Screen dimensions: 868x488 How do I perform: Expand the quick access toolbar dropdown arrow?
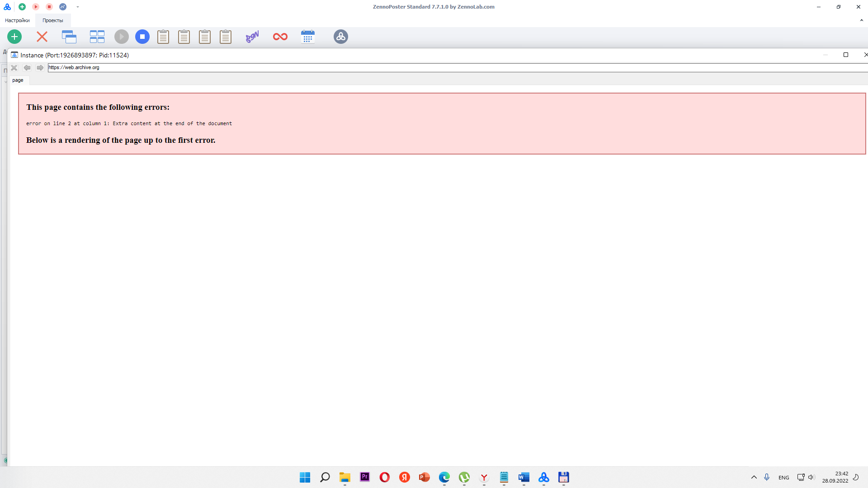pos(78,7)
